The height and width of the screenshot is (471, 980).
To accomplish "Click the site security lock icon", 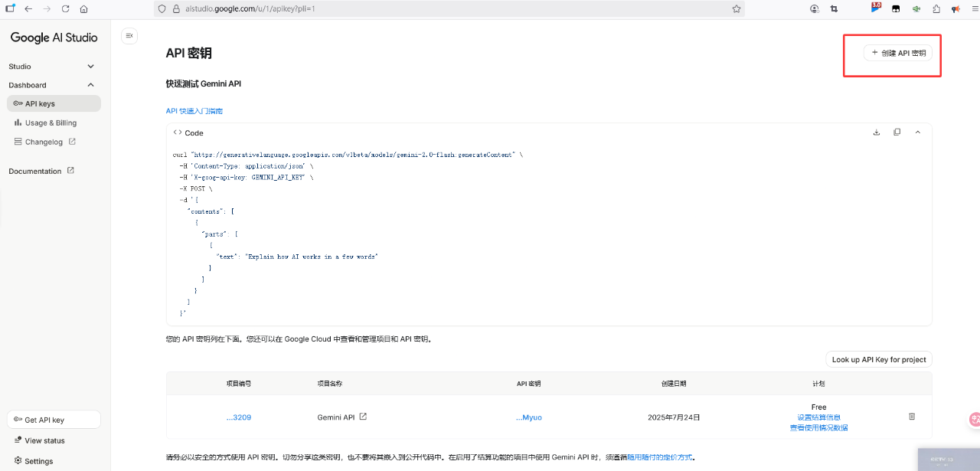I will tap(175, 9).
